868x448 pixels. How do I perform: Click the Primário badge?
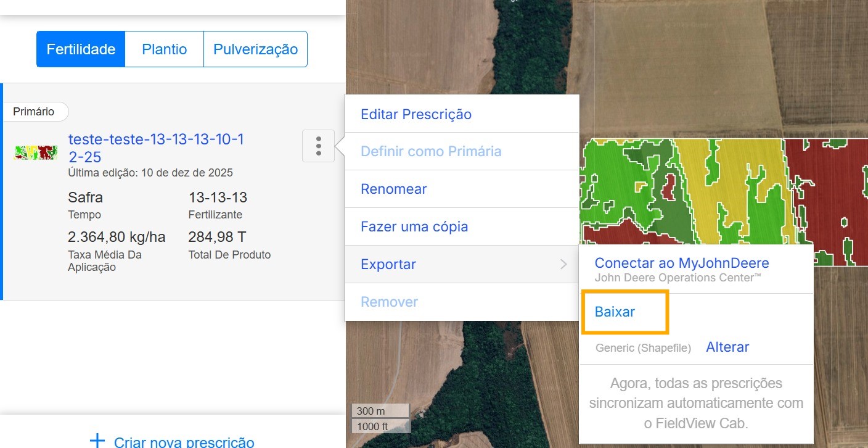click(34, 112)
